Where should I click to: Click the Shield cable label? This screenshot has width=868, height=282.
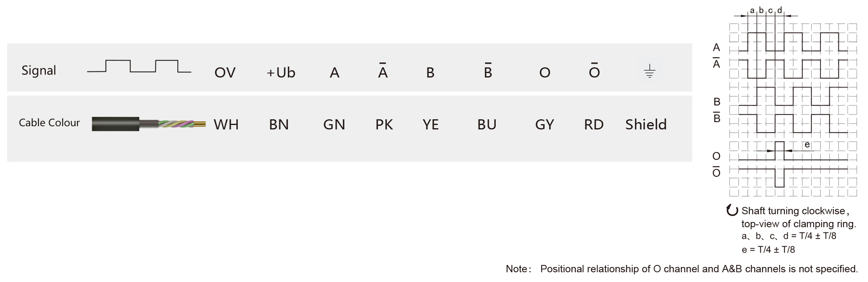pyautogui.click(x=646, y=125)
